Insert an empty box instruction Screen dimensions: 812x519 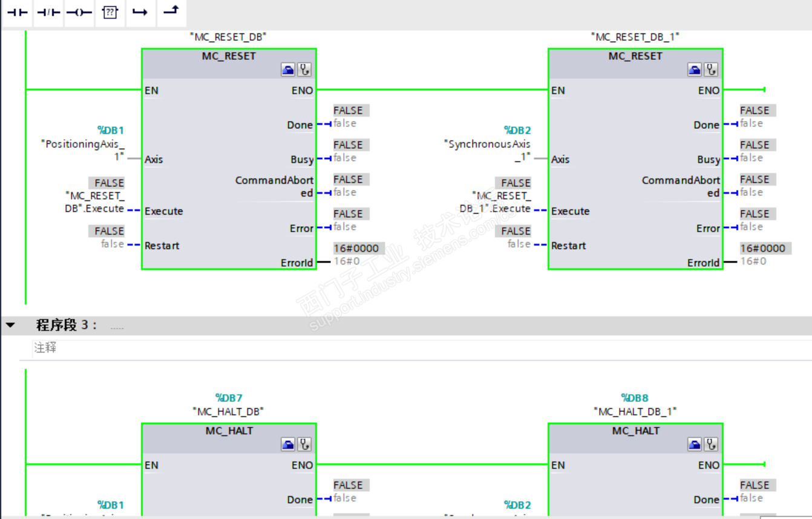coord(110,12)
